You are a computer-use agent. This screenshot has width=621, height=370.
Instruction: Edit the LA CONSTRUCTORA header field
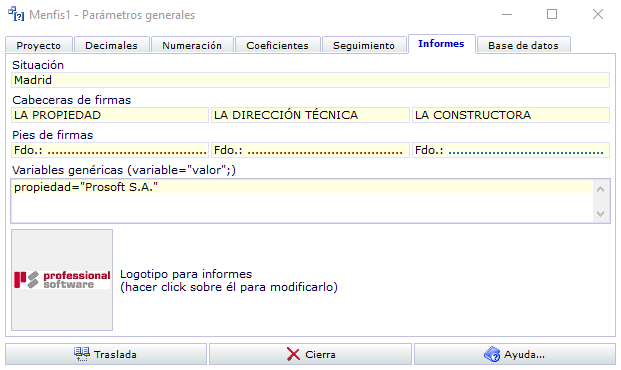(x=511, y=115)
